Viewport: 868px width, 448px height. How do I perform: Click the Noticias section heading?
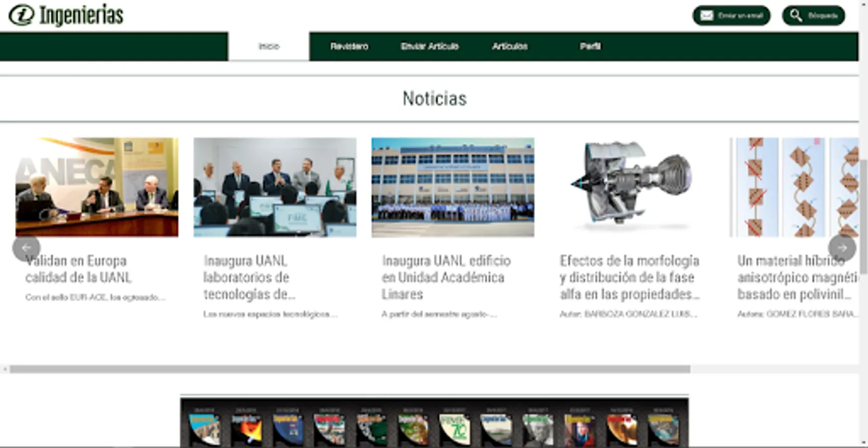coord(435,99)
